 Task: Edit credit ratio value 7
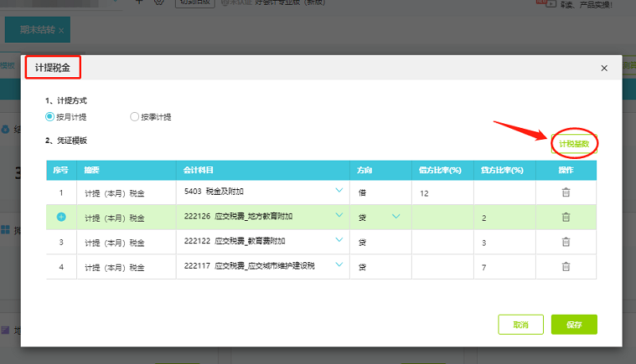504,267
